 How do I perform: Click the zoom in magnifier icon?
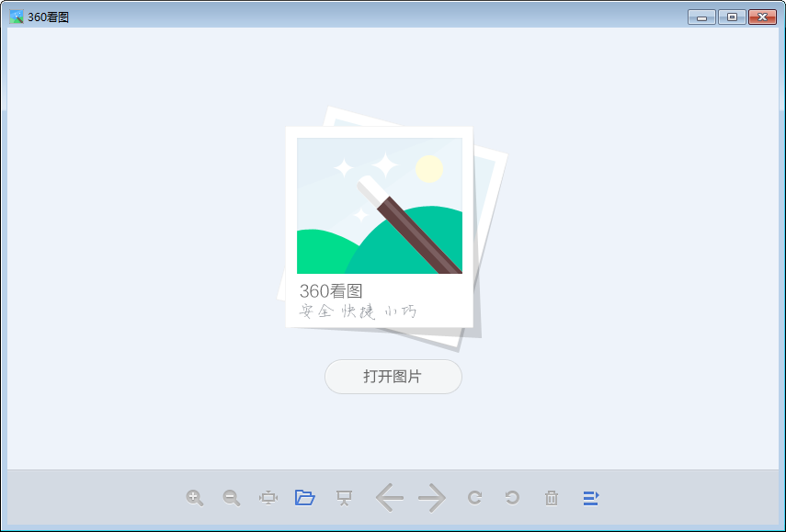coord(195,498)
